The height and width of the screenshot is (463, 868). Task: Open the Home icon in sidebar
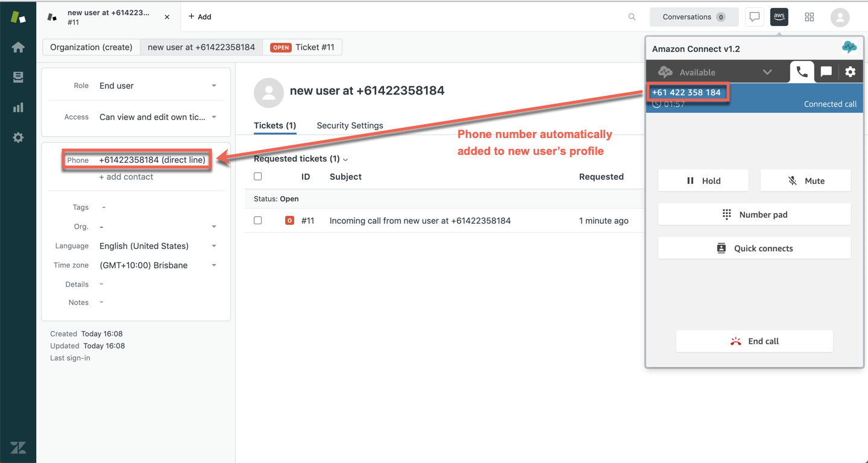[18, 47]
